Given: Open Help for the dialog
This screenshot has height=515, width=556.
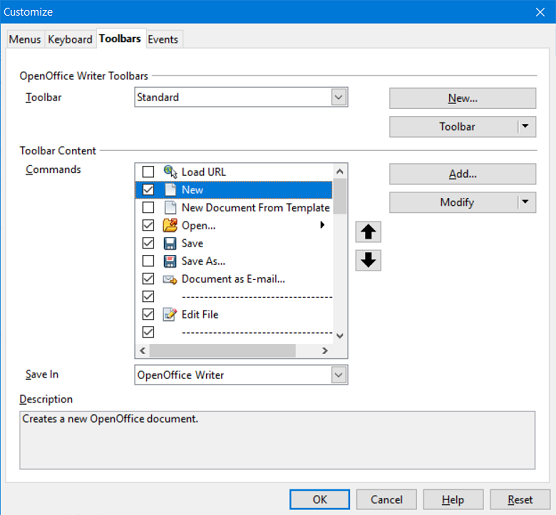Looking at the screenshot, I should coord(453,499).
